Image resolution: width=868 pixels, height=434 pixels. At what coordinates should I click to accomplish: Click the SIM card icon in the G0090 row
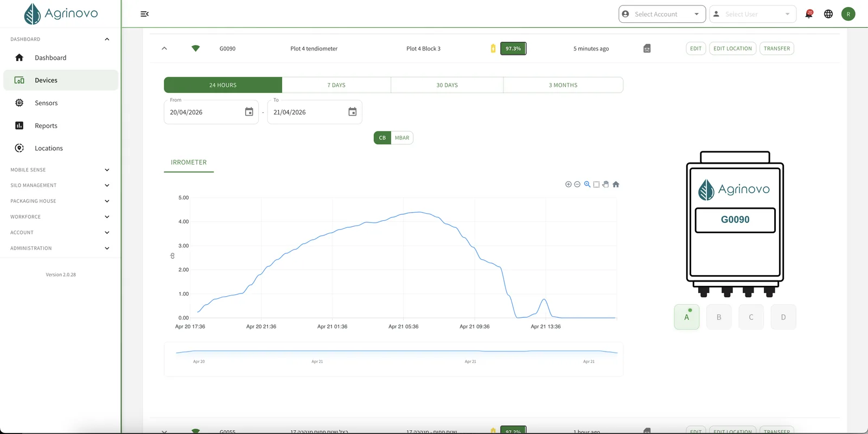point(647,48)
